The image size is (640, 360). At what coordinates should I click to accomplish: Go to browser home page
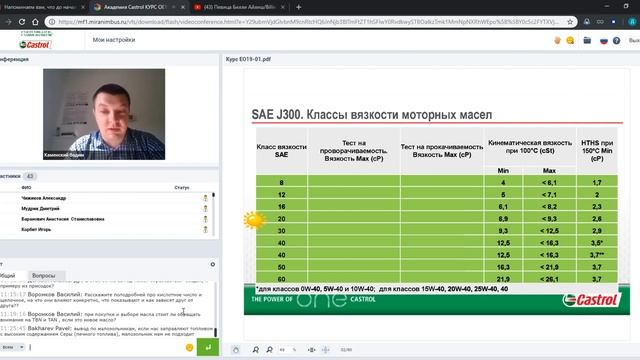pos(36,22)
